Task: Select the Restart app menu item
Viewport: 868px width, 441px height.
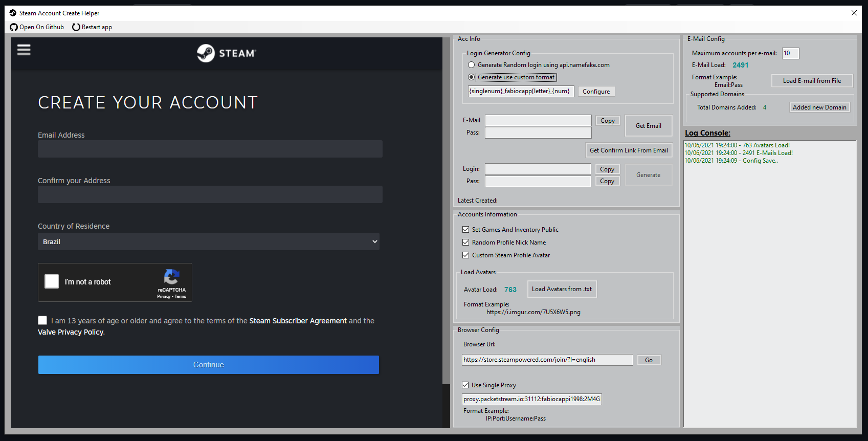Action: (92, 27)
